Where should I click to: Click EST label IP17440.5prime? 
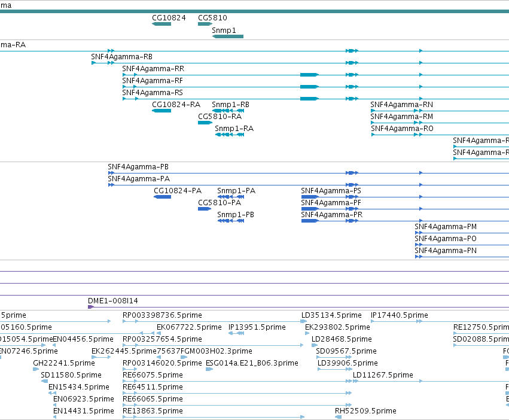coord(400,315)
